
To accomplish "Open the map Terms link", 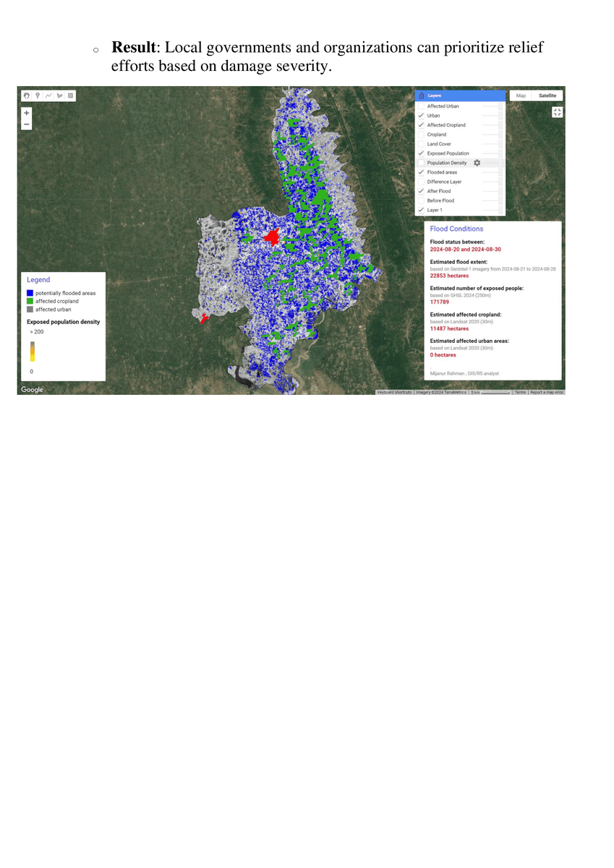I will click(x=520, y=392).
